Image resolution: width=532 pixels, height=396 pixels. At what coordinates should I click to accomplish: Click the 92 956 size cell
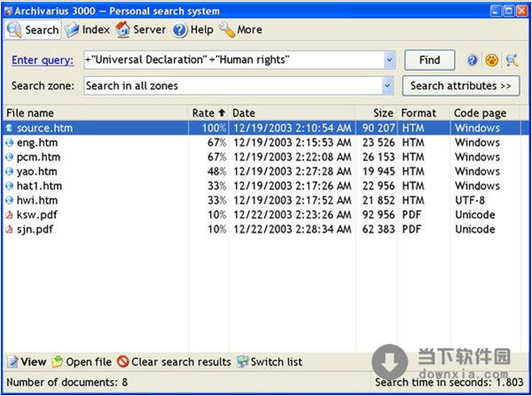(379, 215)
